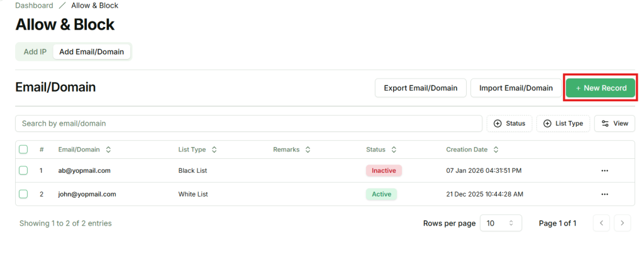644x260 pixels.
Task: Open the actions menu for john@yopmail.com row
Action: click(x=604, y=194)
